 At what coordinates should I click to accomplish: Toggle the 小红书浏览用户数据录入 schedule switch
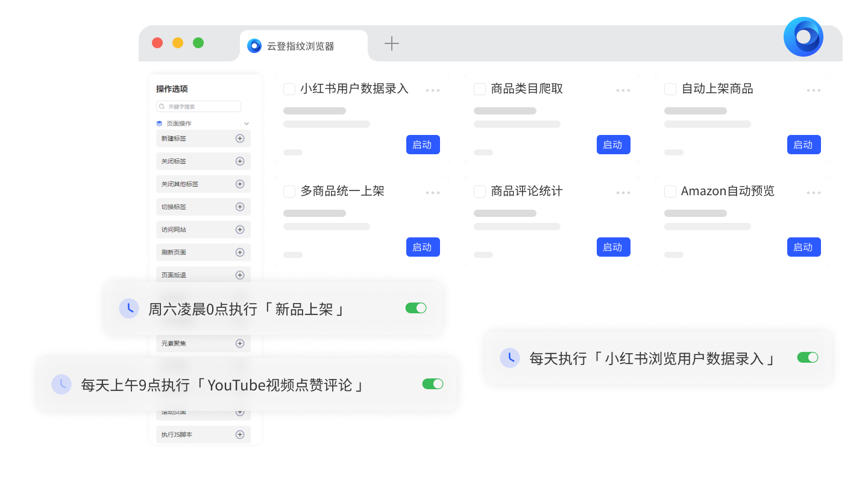(808, 357)
